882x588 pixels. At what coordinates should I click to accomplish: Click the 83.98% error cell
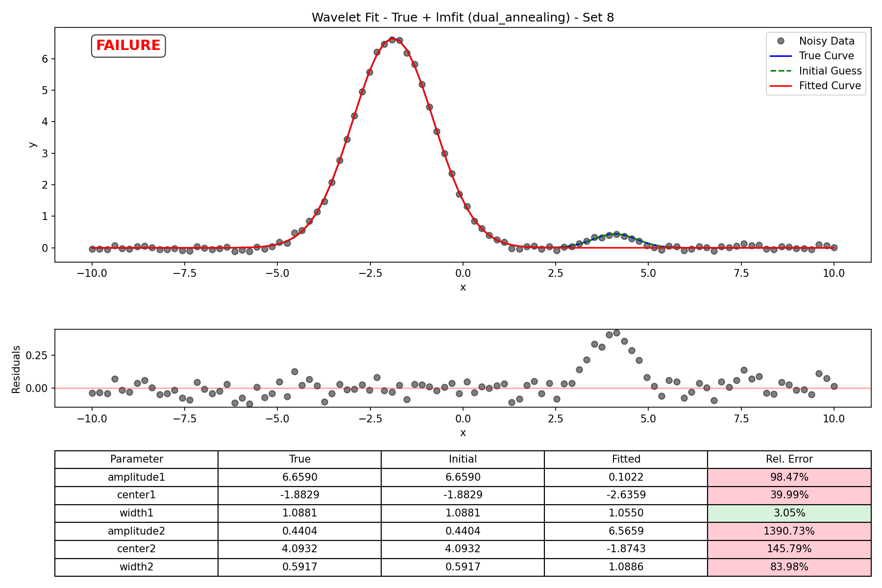pos(789,567)
